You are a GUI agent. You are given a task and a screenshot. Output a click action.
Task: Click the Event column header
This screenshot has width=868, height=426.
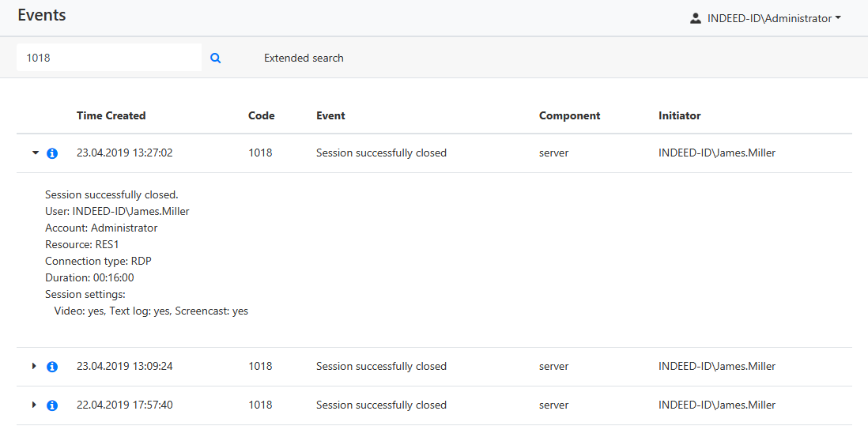(330, 115)
